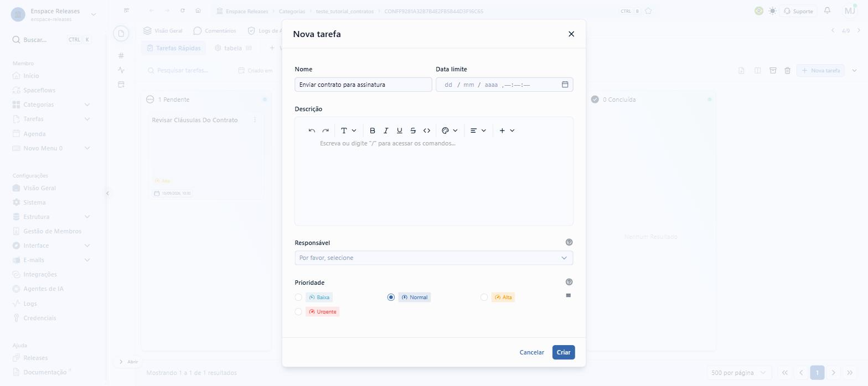Image resolution: width=868 pixels, height=386 pixels.
Task: Open Buscar search in sidebar
Action: click(x=51, y=40)
